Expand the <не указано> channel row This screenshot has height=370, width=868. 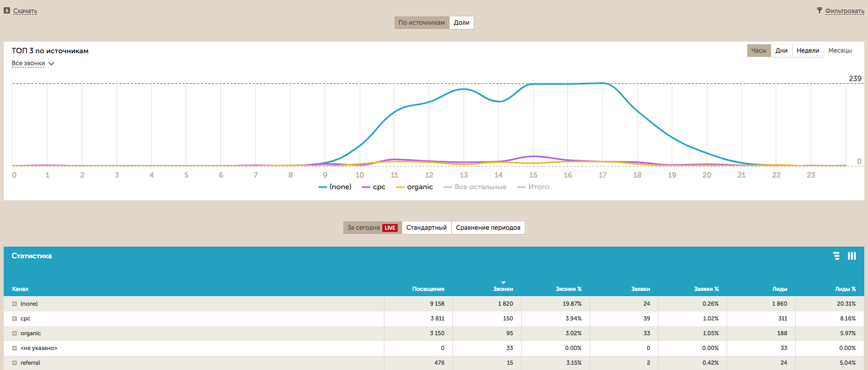pyautogui.click(x=15, y=348)
